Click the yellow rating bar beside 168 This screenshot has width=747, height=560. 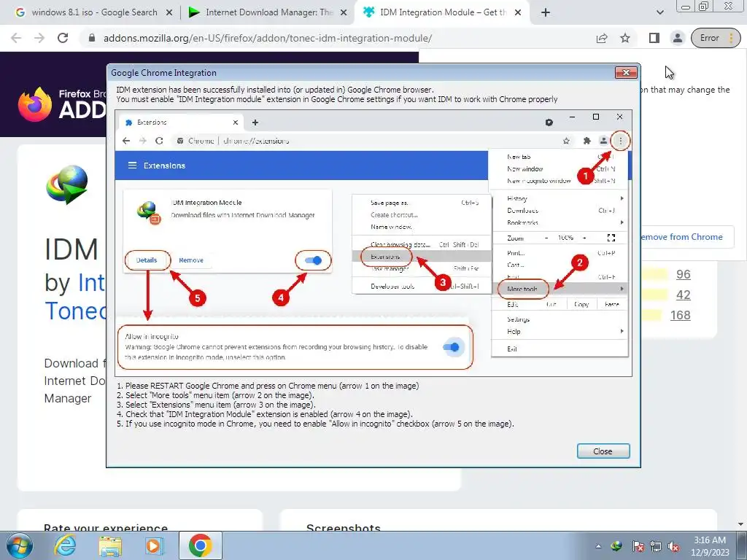pyautogui.click(x=651, y=315)
